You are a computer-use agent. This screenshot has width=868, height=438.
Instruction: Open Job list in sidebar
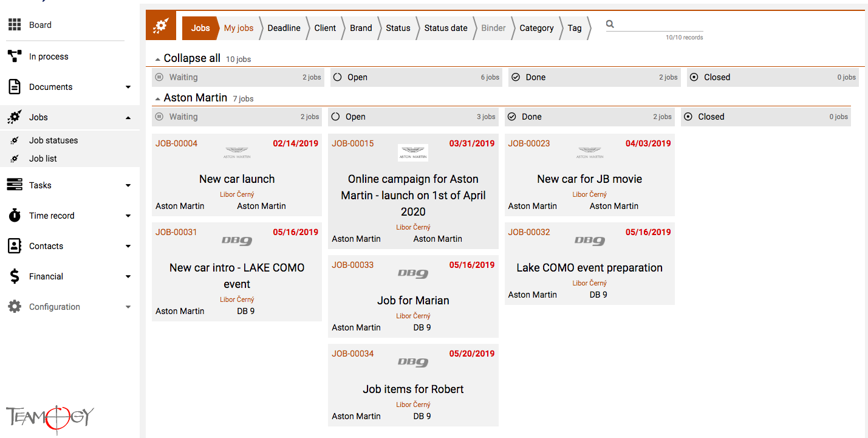point(43,159)
